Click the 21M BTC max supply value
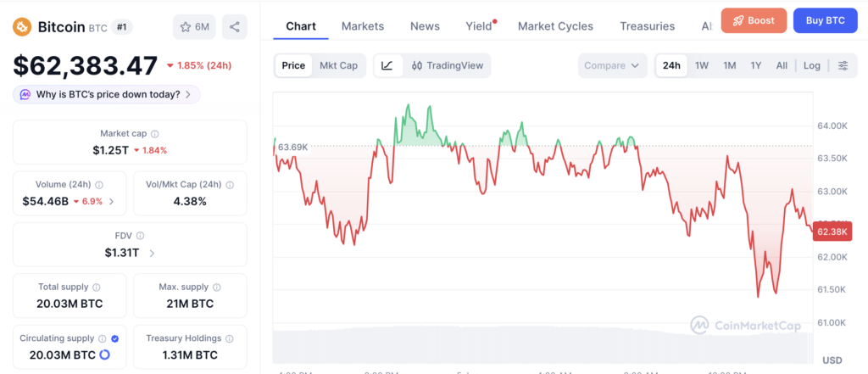This screenshot has width=868, height=374. point(190,304)
